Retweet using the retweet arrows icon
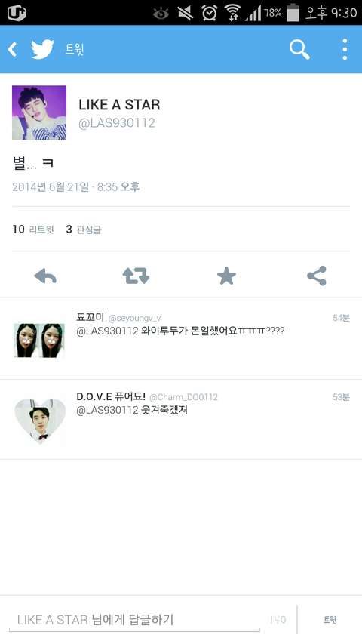The width and height of the screenshot is (362, 644). 136,276
